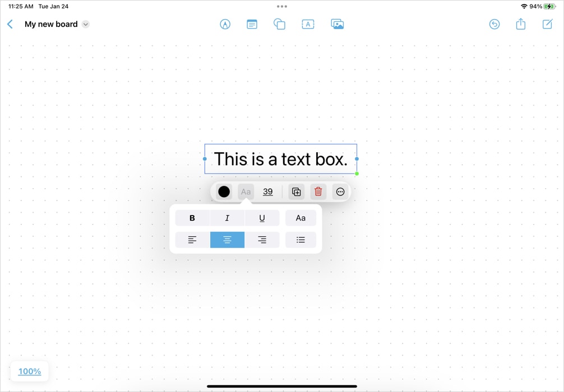Open the share sheet
The image size is (564, 392).
click(x=520, y=24)
